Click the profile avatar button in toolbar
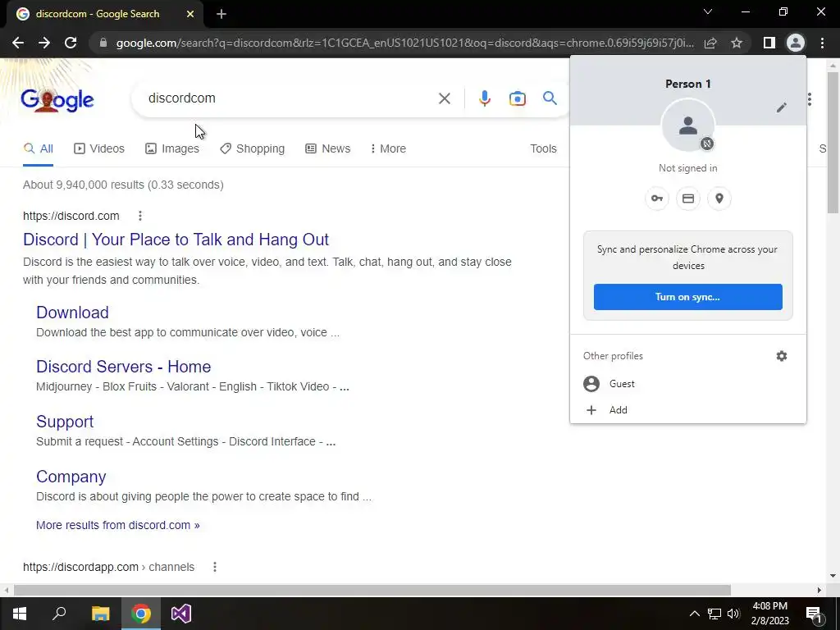Viewport: 840px width, 630px height. (x=796, y=43)
